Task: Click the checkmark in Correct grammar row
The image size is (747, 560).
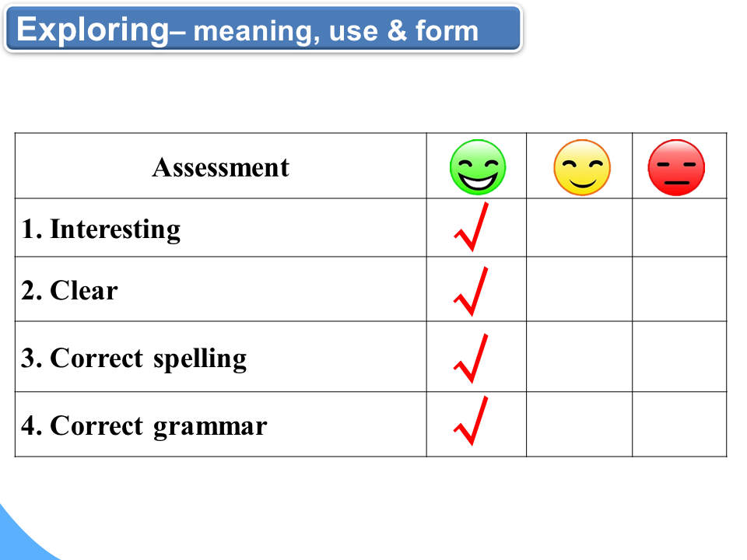Action: pos(472,422)
